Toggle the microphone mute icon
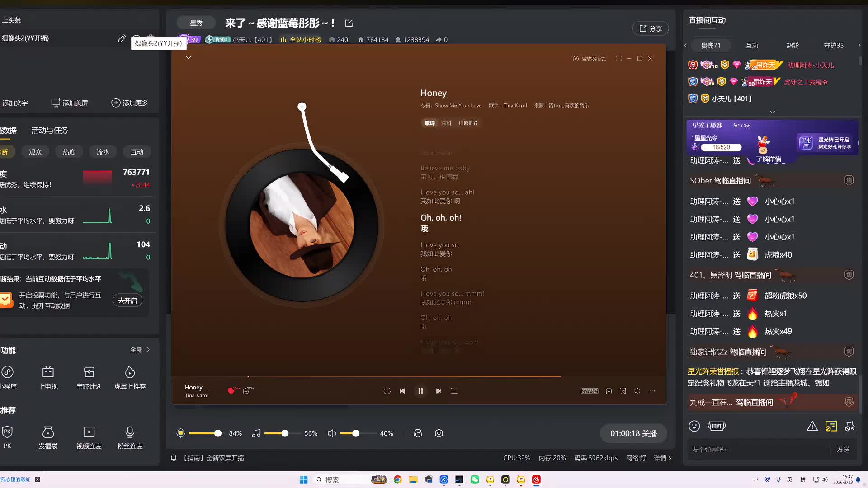This screenshot has height=488, width=868. tap(181, 433)
